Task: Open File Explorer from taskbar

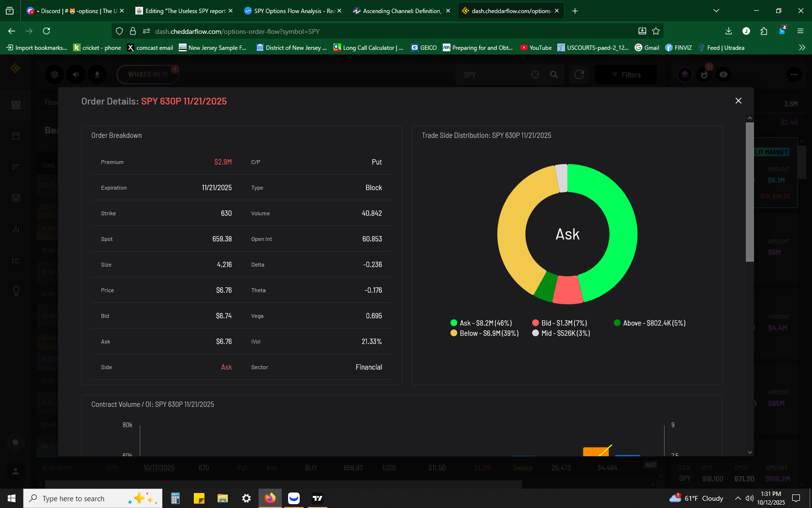Action: click(222, 498)
